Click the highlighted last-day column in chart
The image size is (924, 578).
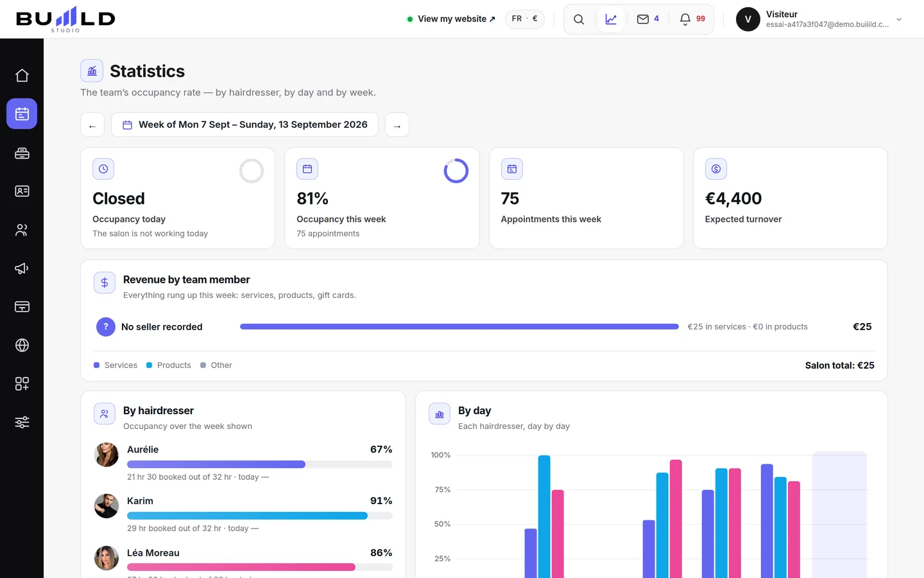pos(839,514)
